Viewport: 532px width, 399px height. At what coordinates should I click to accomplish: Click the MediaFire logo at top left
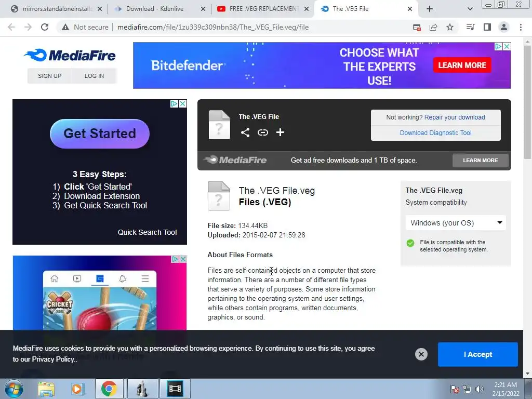70,55
